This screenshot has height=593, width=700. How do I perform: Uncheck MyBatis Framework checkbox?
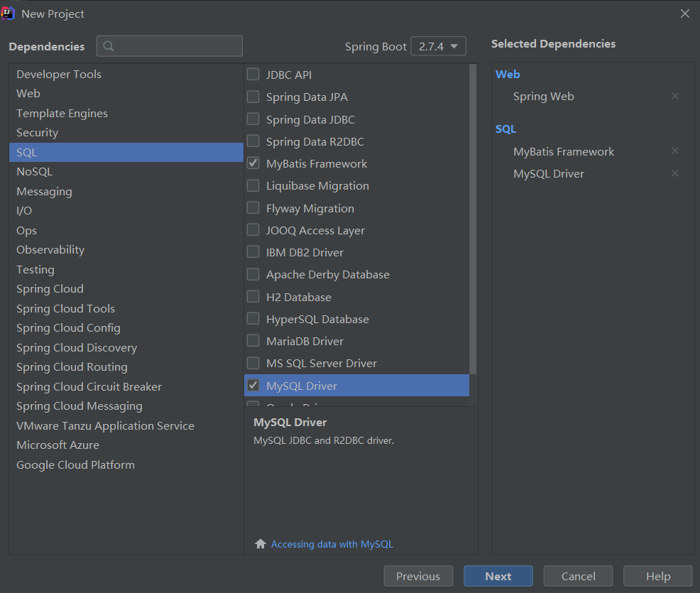coord(253,163)
